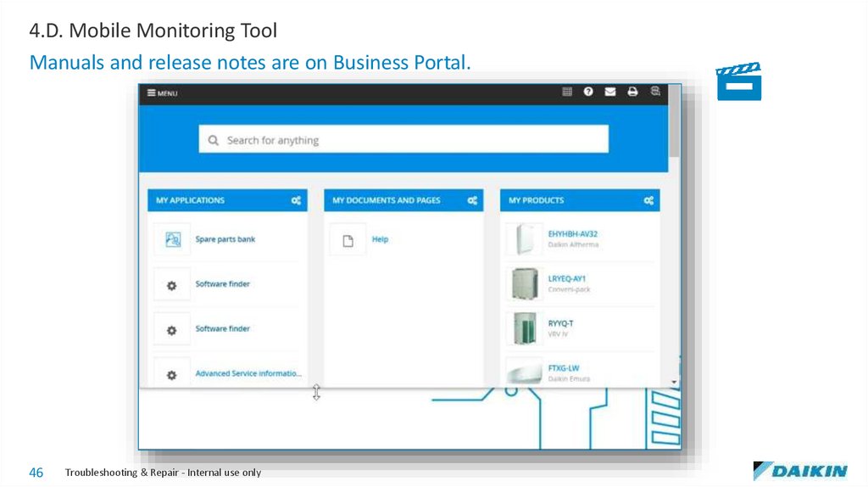Image resolution: width=868 pixels, height=487 pixels.
Task: Open My Products settings gears
Action: click(x=648, y=200)
